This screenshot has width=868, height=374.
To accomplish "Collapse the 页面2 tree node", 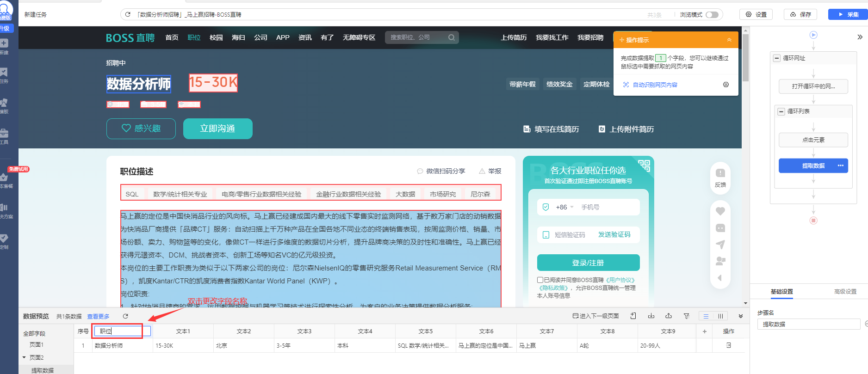I will point(24,357).
